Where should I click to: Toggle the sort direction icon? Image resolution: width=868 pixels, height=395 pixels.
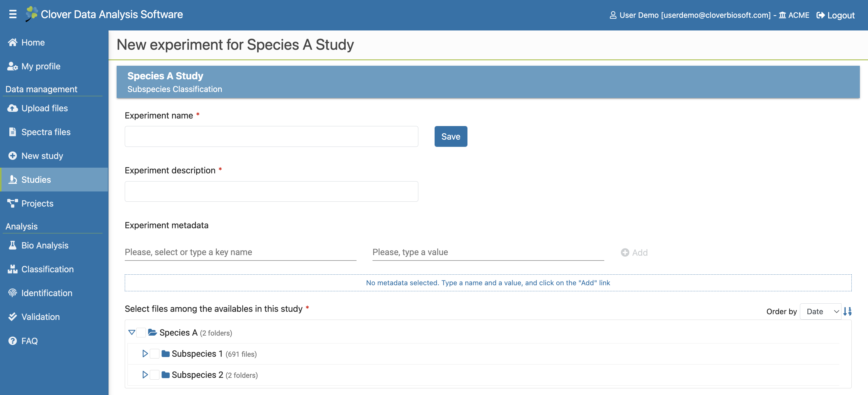[848, 311]
